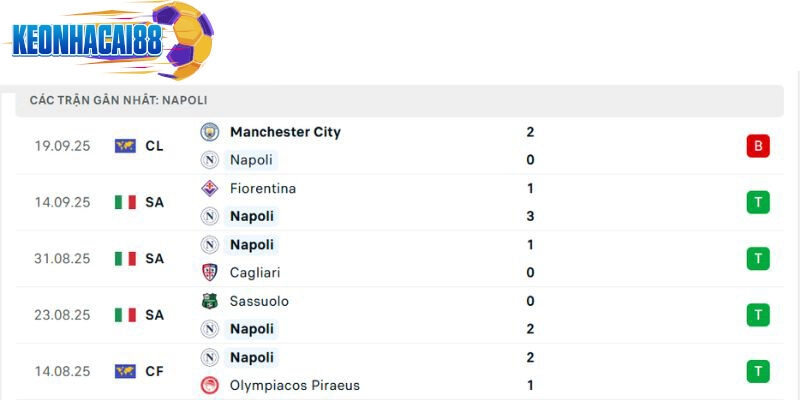Viewport: 800px width, 400px height.
Task: Click the green T badge for Olympiacos match
Action: coord(757,371)
